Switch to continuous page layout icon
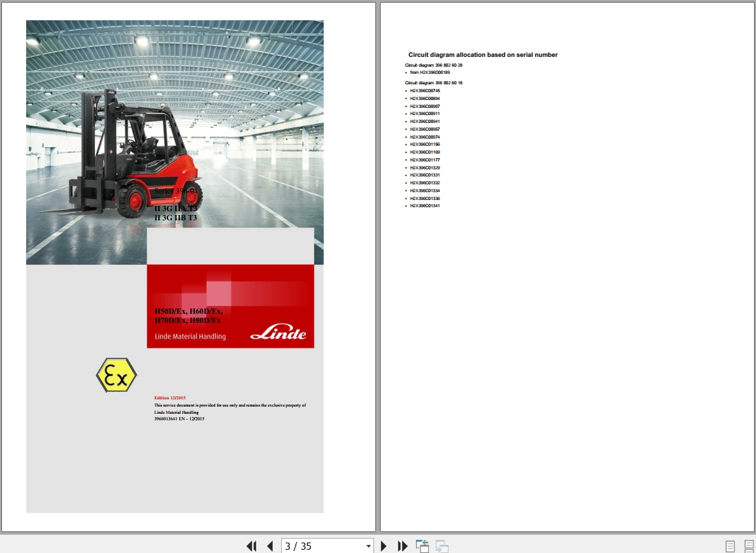756x553 pixels. pyautogui.click(x=749, y=546)
